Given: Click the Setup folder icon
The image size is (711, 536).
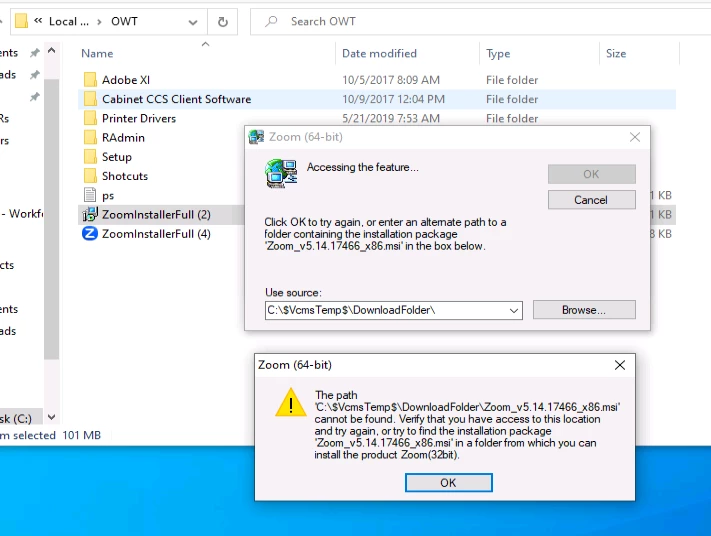Looking at the screenshot, I should point(90,157).
